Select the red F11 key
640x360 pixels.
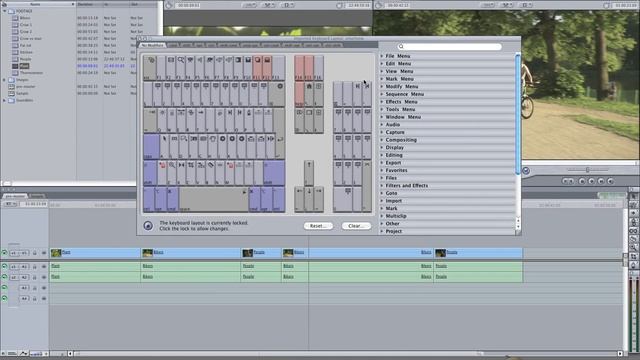point(257,68)
